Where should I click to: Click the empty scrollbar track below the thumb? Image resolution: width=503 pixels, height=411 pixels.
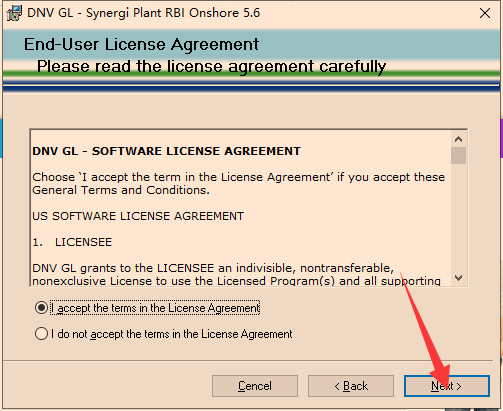(459, 217)
